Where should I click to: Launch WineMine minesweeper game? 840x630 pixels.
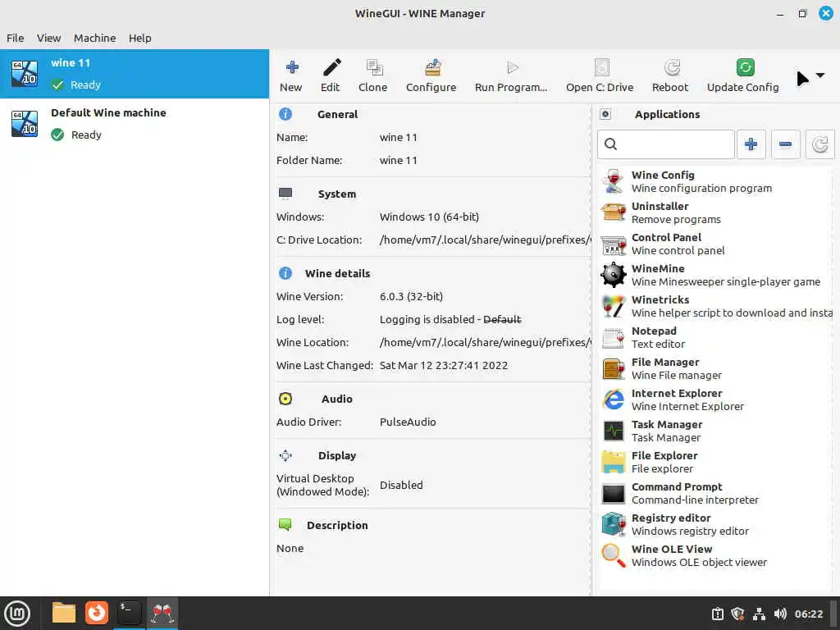point(715,275)
